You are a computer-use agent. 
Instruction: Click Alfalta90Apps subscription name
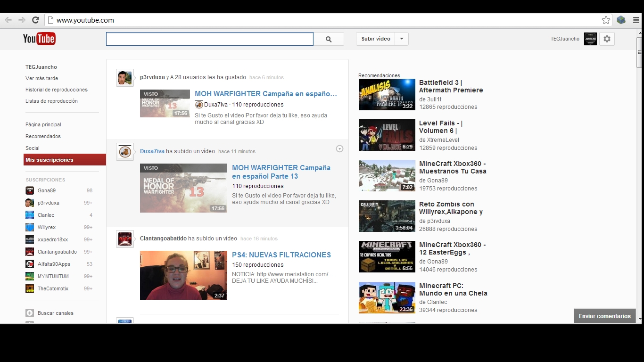click(x=54, y=264)
